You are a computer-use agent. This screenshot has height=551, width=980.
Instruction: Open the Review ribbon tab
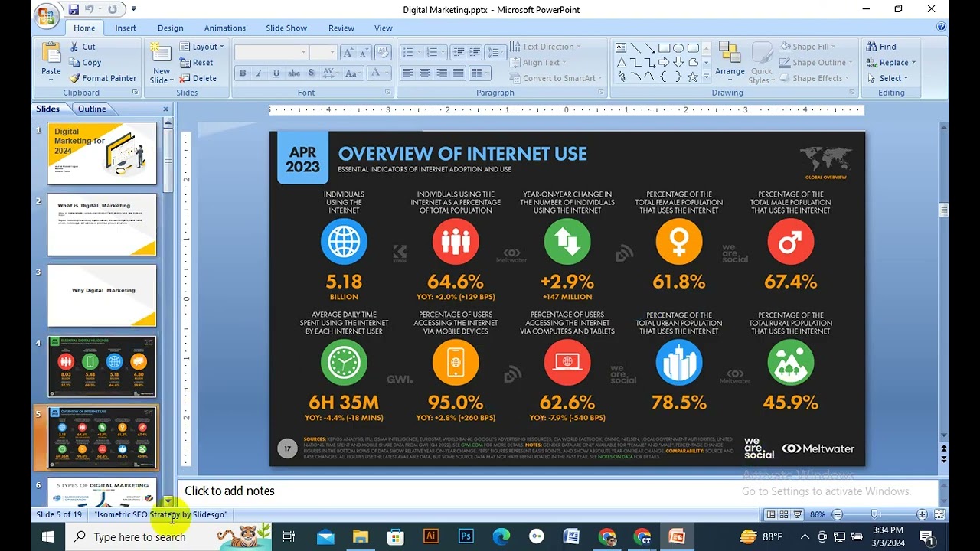341,28
